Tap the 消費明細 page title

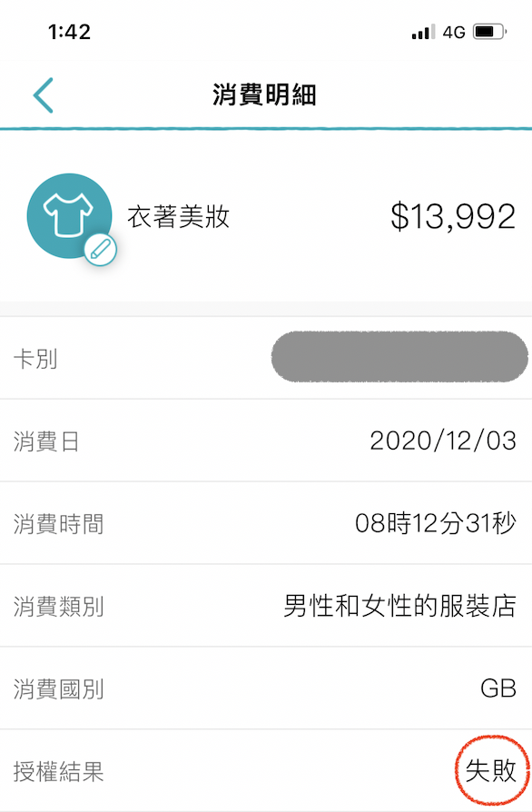264,95
